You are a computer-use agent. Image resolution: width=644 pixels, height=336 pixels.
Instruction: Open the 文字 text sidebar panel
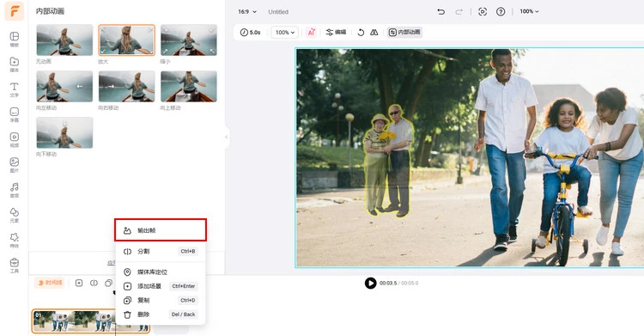(15, 89)
